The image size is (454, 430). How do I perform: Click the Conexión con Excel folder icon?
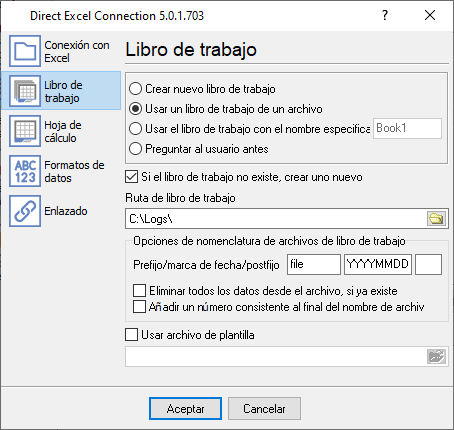coord(25,51)
